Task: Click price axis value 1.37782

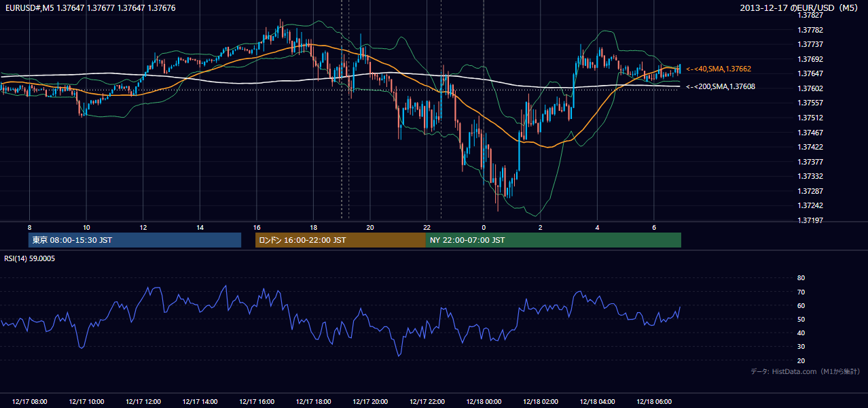Action: [x=810, y=30]
